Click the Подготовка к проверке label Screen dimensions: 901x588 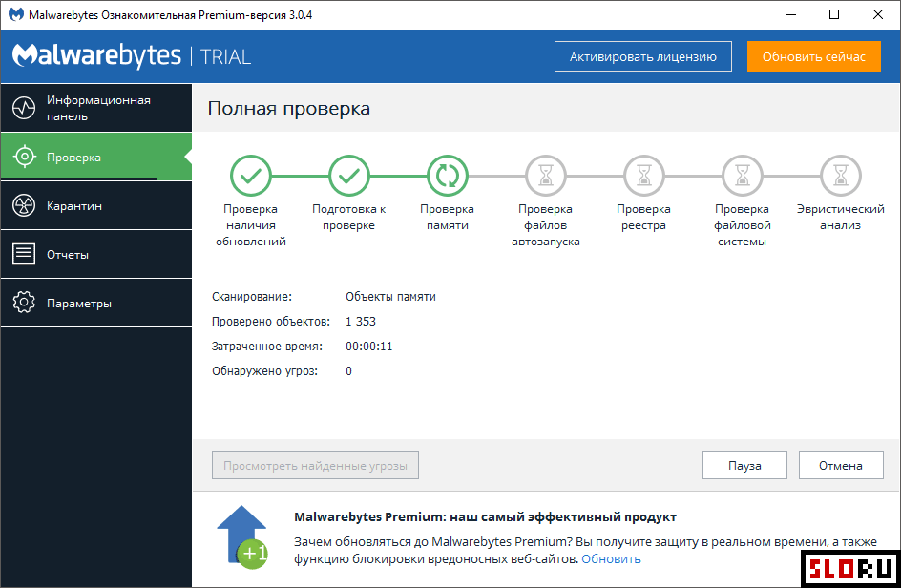(348, 218)
